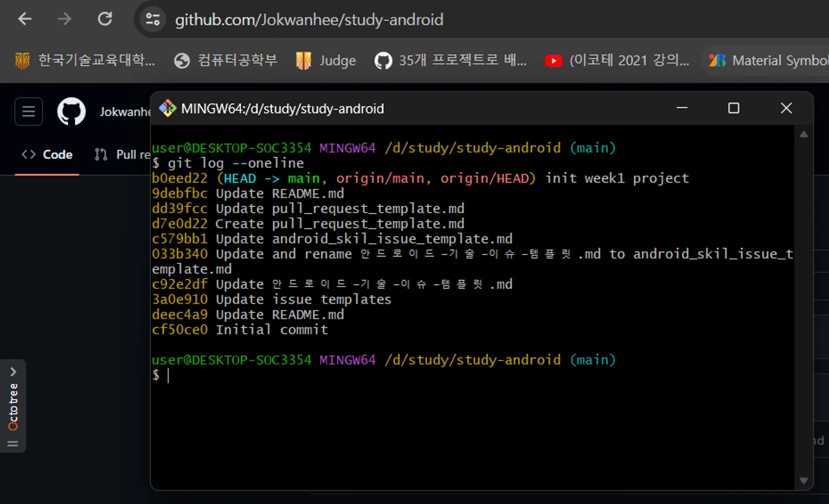
Task: Click the terminal scrollbar down arrow
Action: (x=803, y=480)
